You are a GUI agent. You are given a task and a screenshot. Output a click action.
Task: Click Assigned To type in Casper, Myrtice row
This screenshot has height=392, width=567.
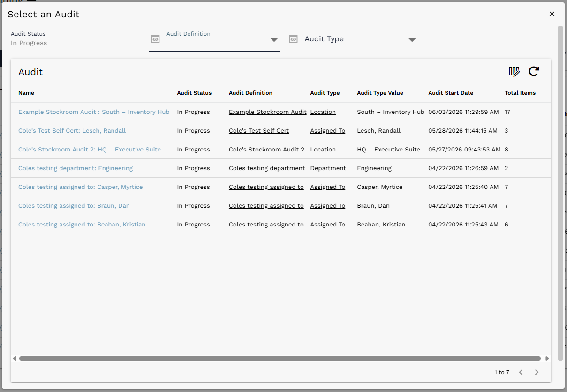328,187
